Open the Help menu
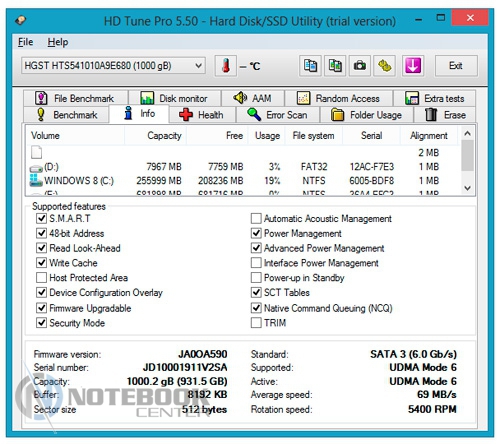The width and height of the screenshot is (500, 444). click(x=58, y=42)
